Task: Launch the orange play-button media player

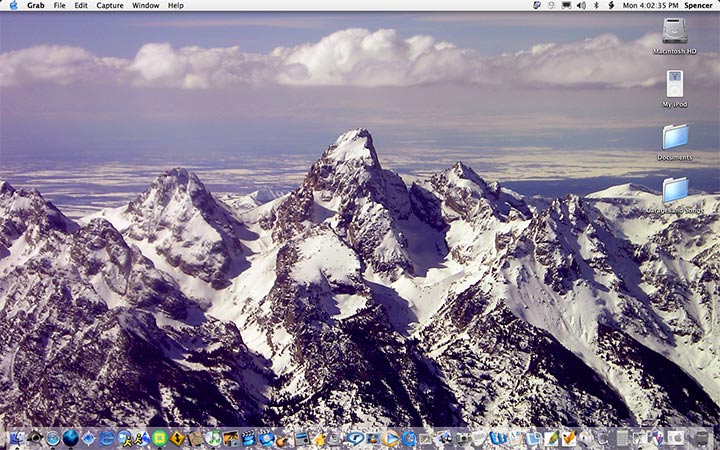Action: click(x=390, y=439)
